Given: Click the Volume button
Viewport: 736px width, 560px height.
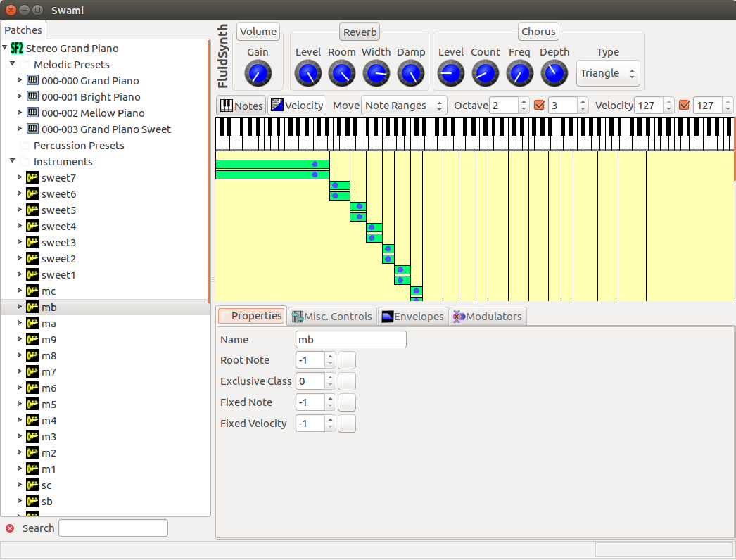Looking at the screenshot, I should click(258, 32).
